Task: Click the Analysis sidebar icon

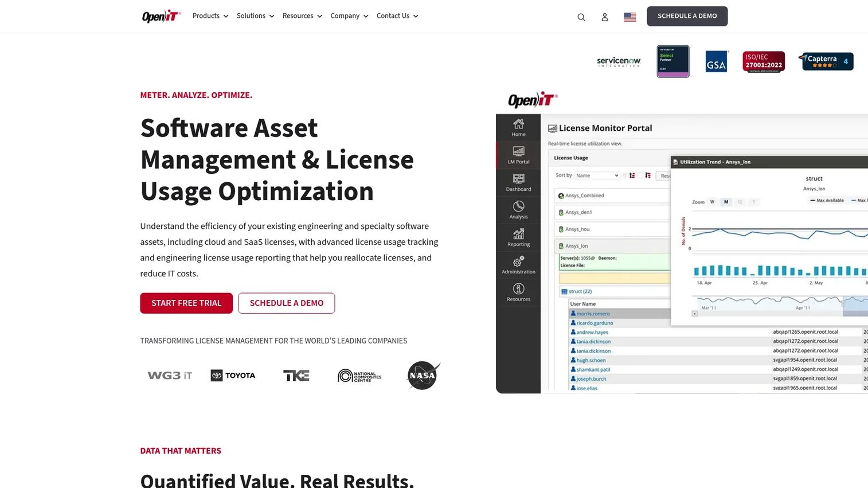Action: click(x=518, y=210)
